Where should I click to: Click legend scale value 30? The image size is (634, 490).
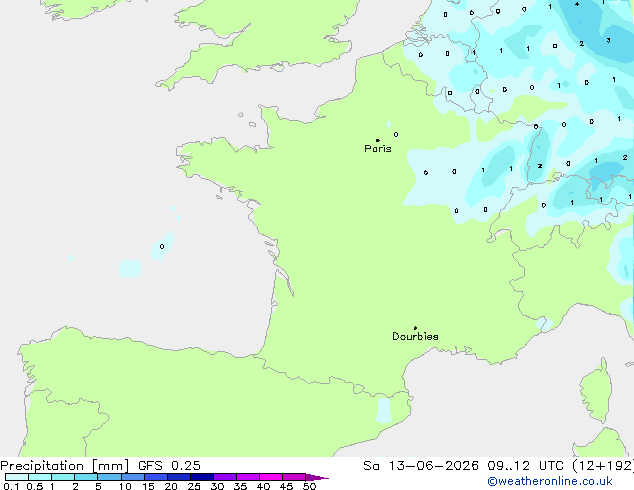(217, 486)
